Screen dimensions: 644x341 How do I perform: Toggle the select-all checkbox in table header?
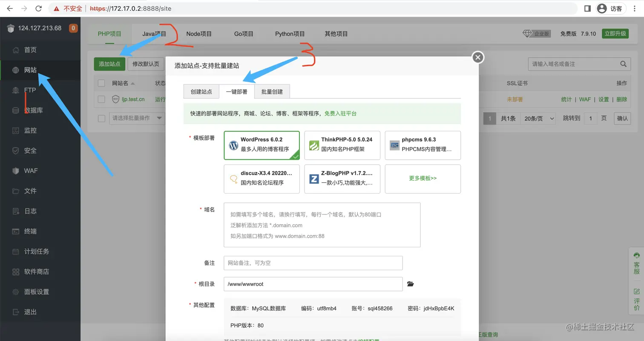[x=101, y=83]
